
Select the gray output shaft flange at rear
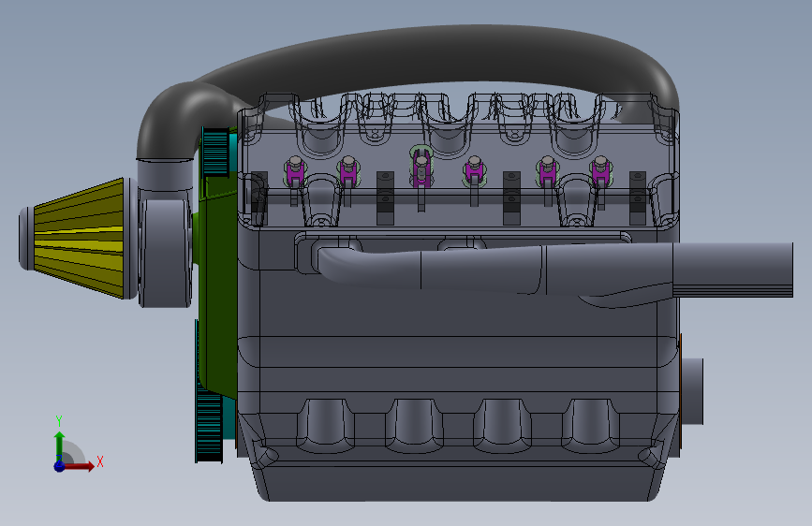pos(691,391)
